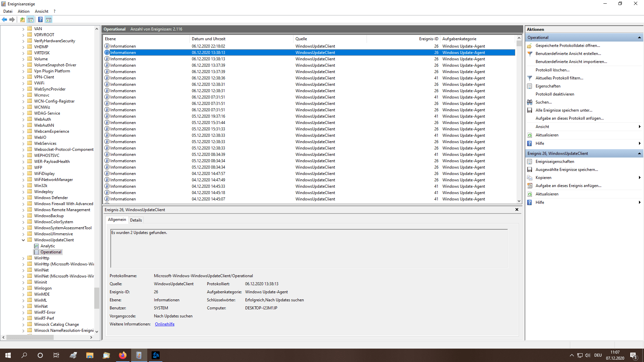Screen dimensions: 644x362
Task: Select event logged at 05.12.2020 19:37:16
Action: [x=309, y=116]
